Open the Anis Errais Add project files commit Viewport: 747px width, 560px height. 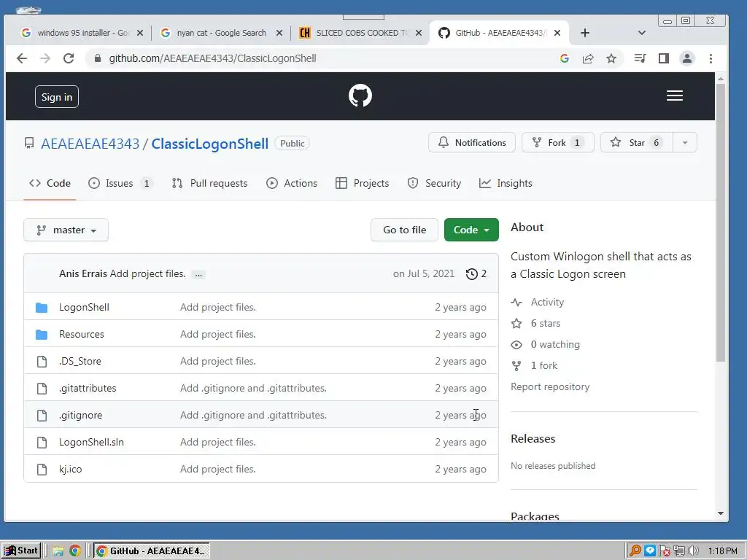[147, 274]
